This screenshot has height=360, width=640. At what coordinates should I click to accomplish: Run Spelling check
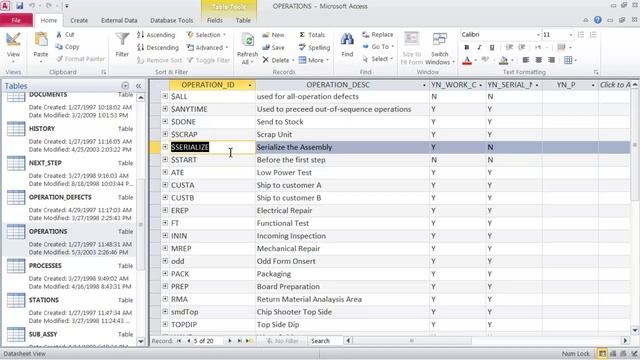tap(314, 48)
